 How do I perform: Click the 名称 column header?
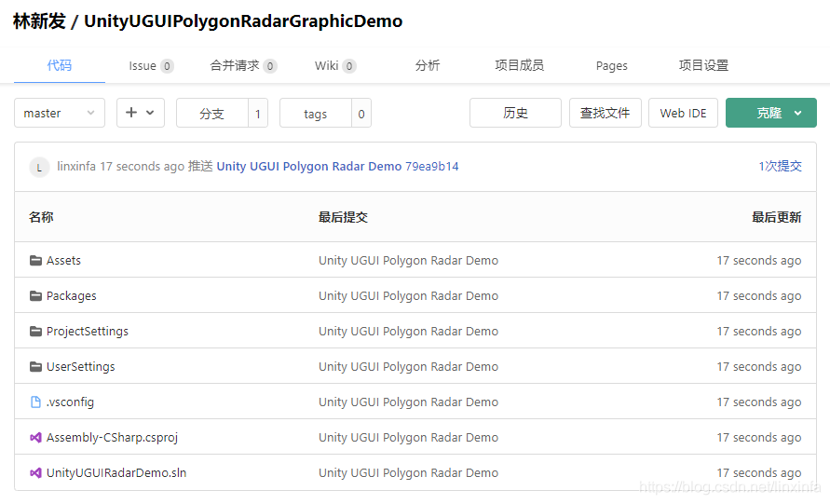coord(41,217)
